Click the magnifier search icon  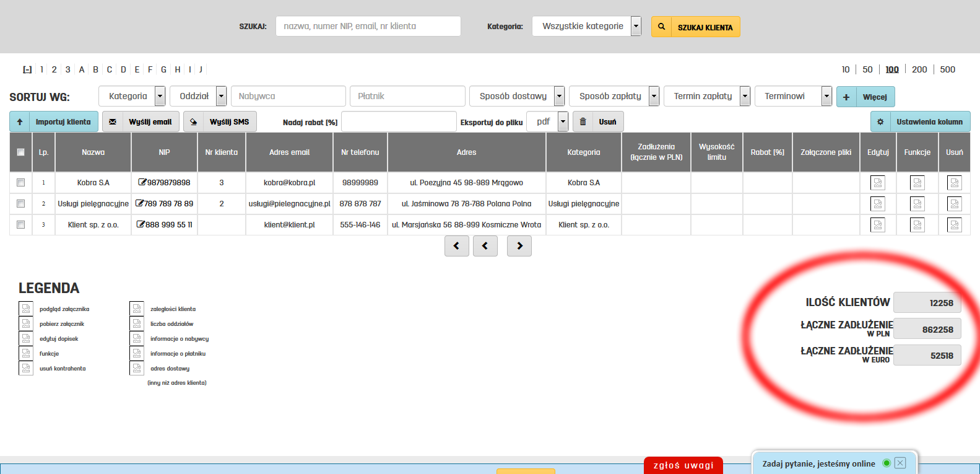coord(661,27)
